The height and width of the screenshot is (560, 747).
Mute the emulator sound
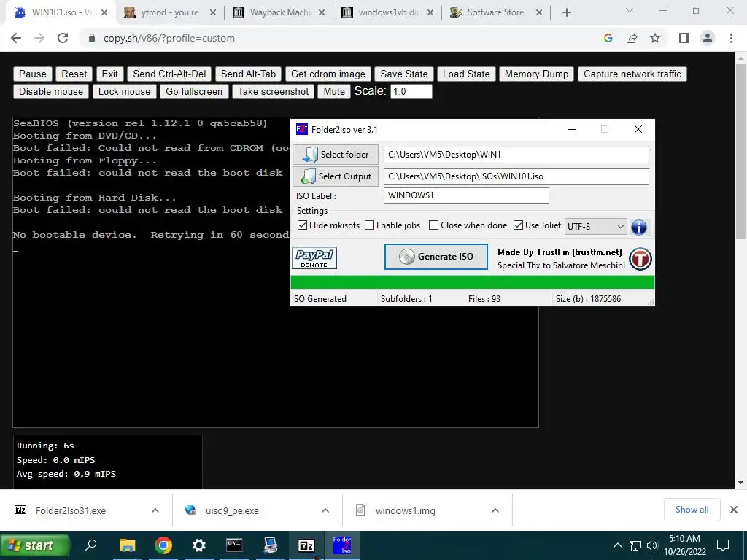334,91
